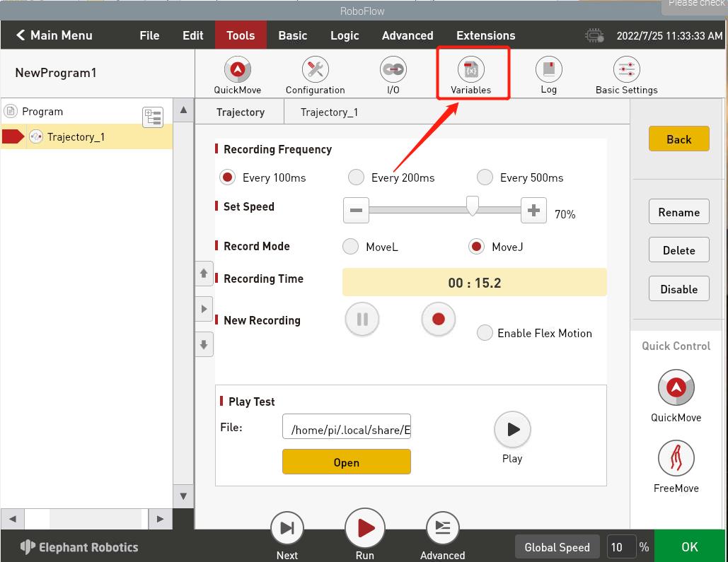Switch to the Trajectory tab

241,112
